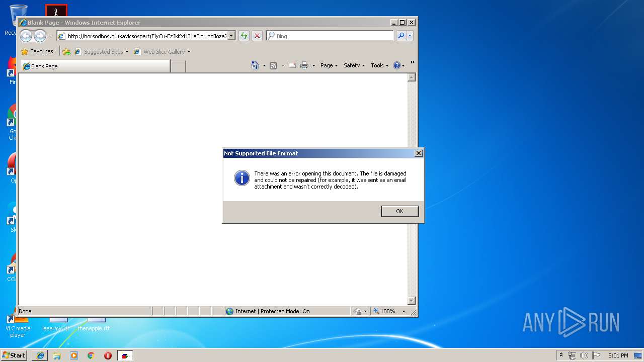
Task: Click the Home icon in the command bar
Action: coord(255,65)
